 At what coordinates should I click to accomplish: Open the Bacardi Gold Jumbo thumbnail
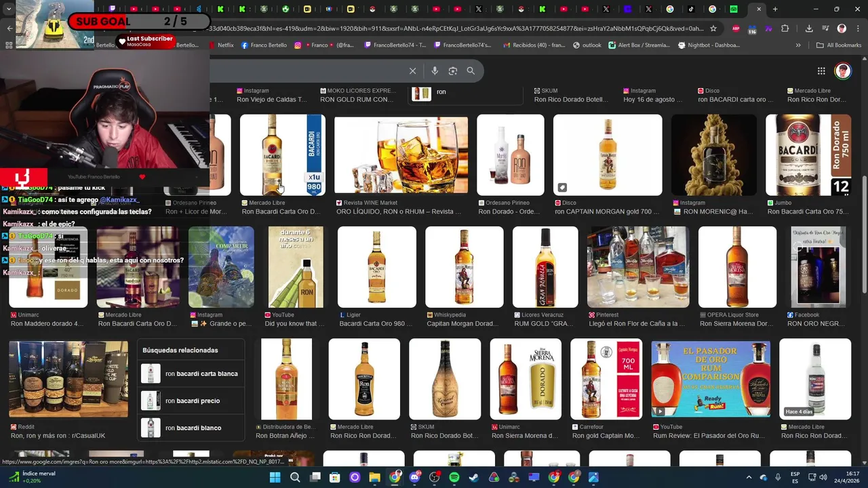pyautogui.click(x=808, y=155)
